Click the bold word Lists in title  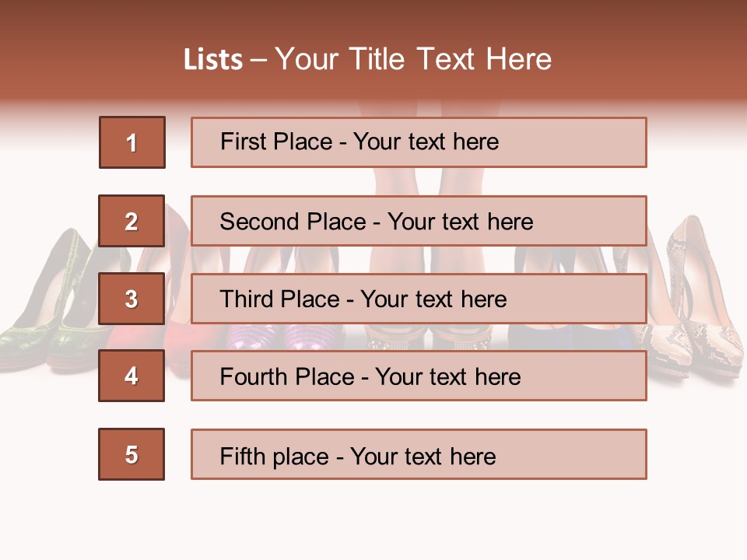pos(213,59)
